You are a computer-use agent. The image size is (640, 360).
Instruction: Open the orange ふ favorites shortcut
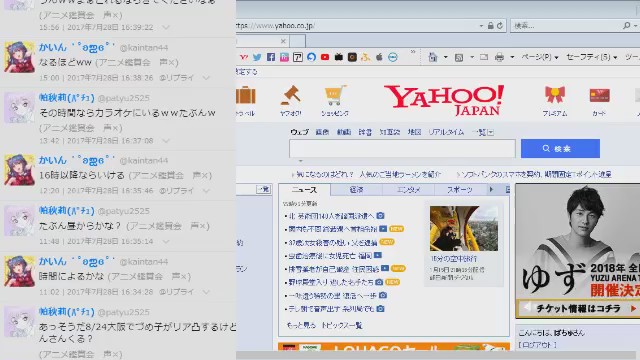click(x=365, y=57)
